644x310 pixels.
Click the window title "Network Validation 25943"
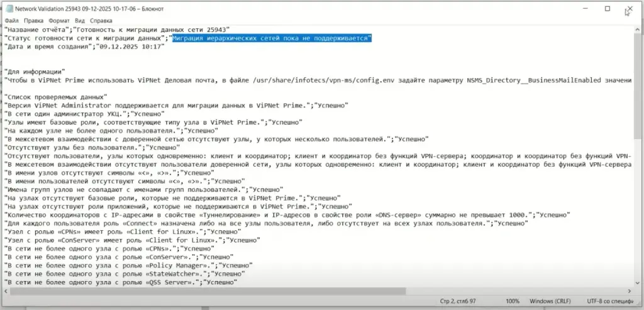[89, 9]
